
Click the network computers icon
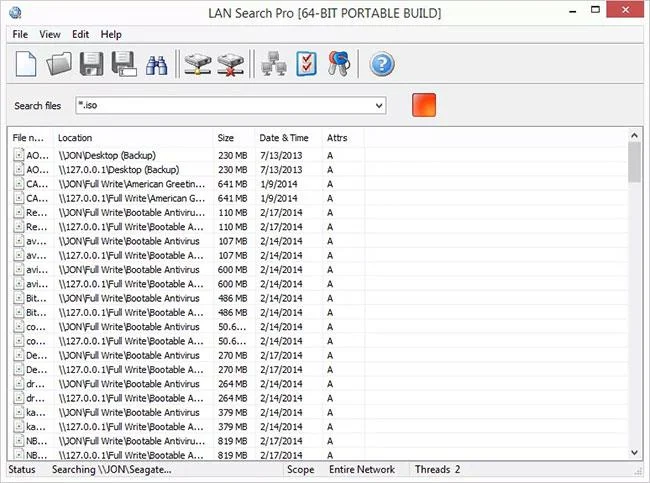[274, 64]
